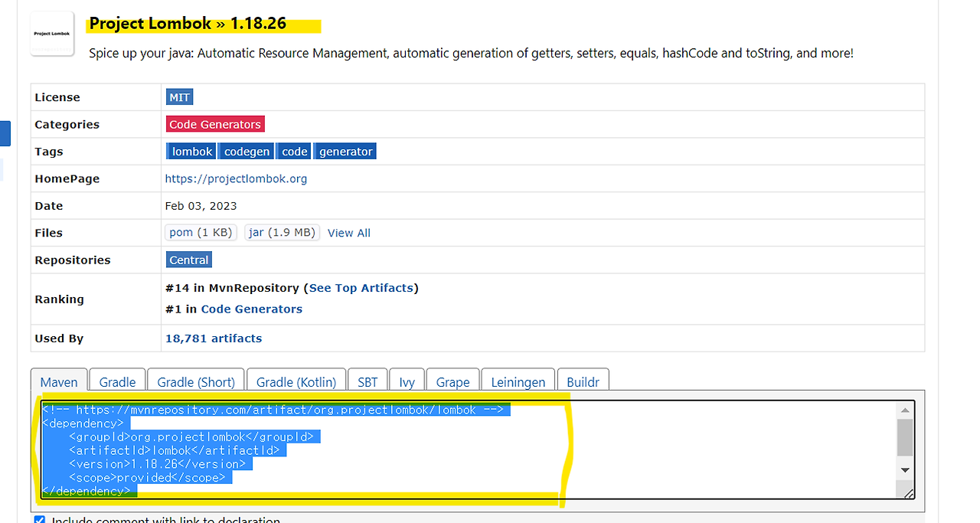Download the pom (1 KB) file
Viewport: 980px width, 523px height.
201,233
